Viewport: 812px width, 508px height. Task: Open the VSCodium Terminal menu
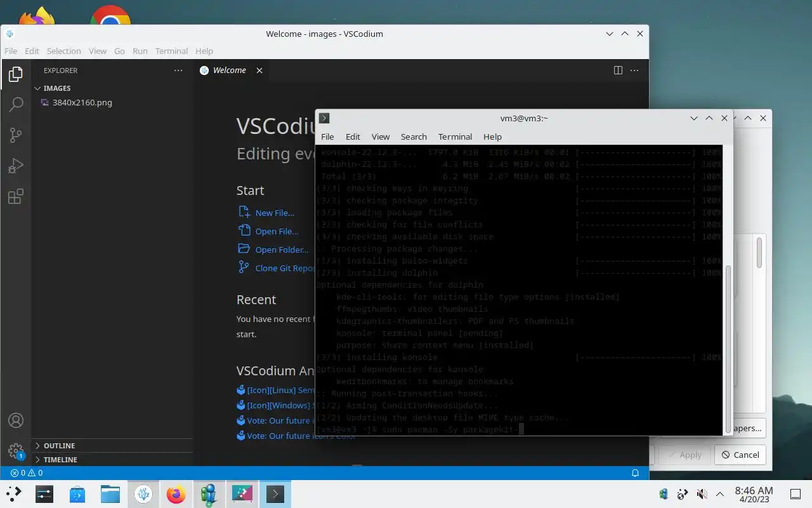pyautogui.click(x=171, y=51)
